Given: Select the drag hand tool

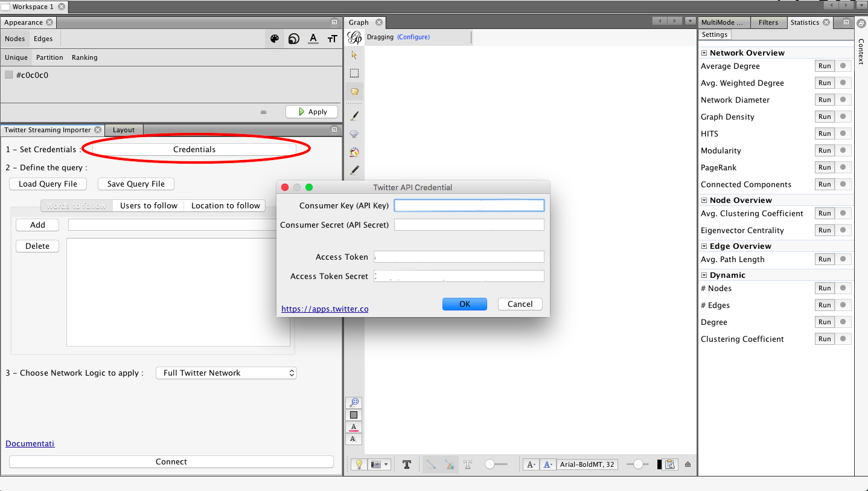Looking at the screenshot, I should pyautogui.click(x=354, y=92).
